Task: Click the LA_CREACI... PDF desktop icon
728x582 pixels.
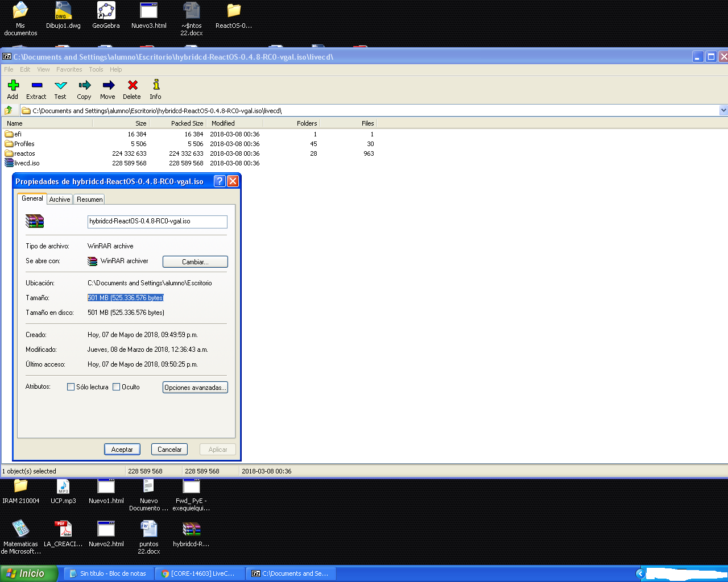Action: [63, 534]
